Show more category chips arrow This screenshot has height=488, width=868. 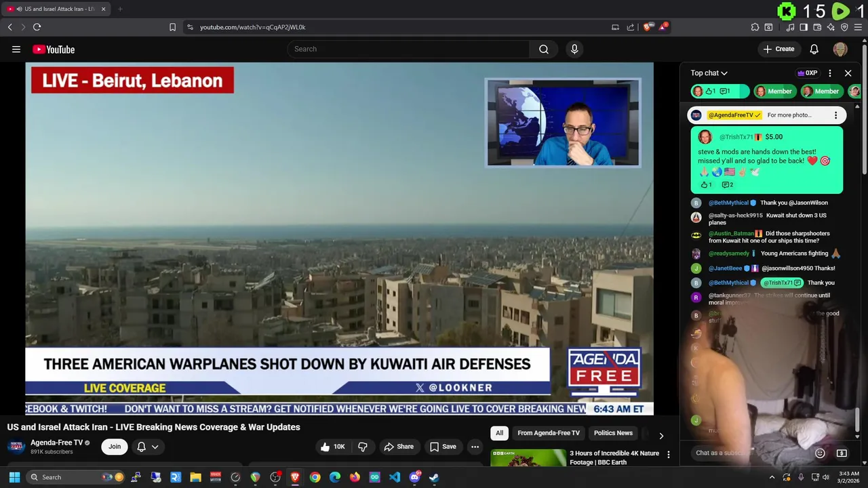pos(661,436)
